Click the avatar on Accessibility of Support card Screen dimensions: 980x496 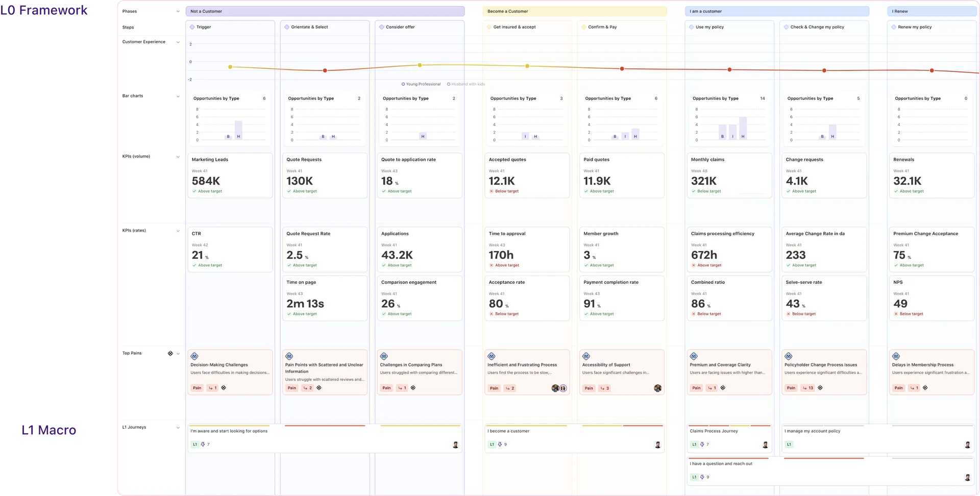pyautogui.click(x=657, y=388)
